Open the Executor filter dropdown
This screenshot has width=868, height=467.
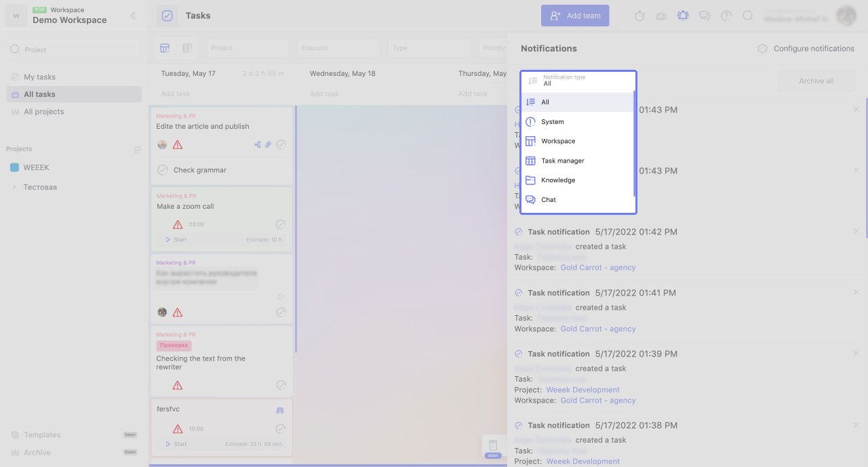click(338, 48)
